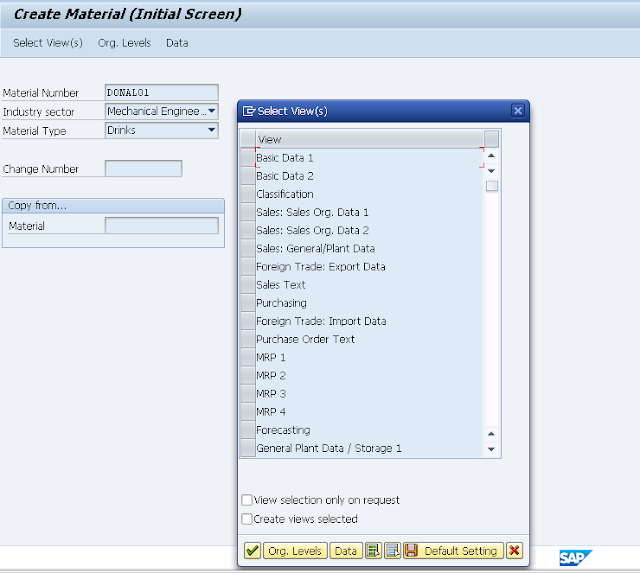Click the Foreign Trade: Import Data row
This screenshot has height=573, width=640.
[369, 321]
